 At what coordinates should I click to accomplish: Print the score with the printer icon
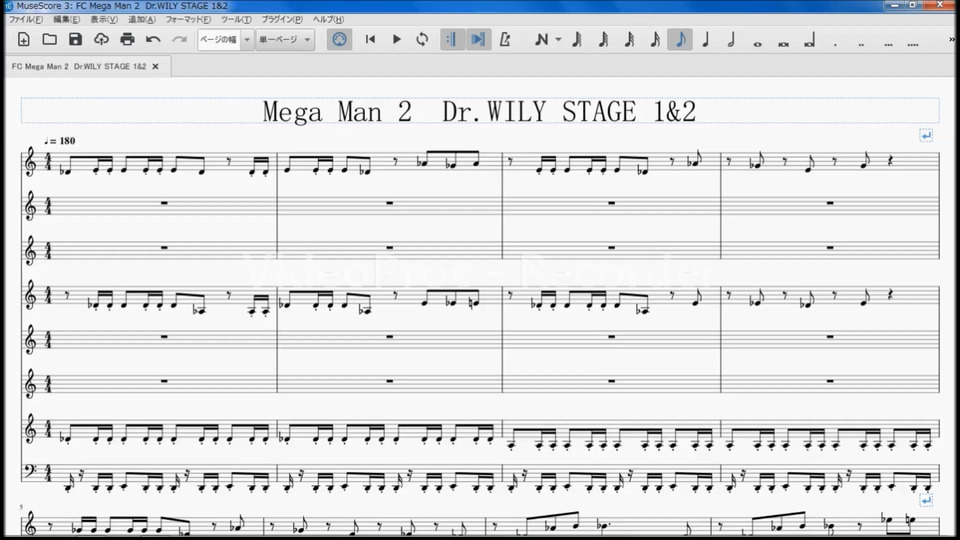pos(127,40)
